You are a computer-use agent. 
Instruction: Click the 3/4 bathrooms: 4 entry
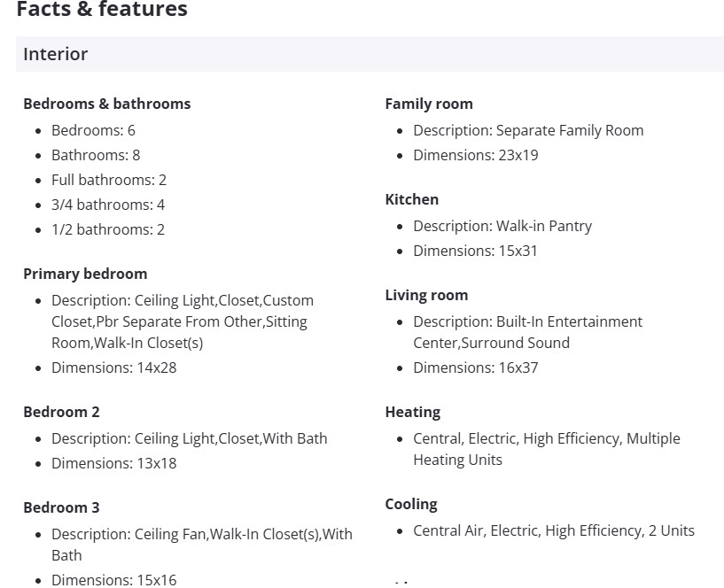click(108, 205)
